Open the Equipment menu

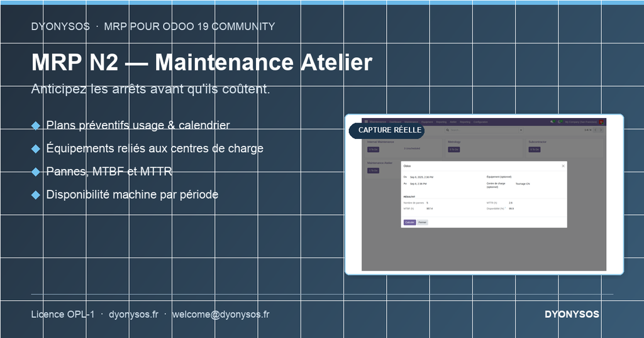tap(427, 122)
